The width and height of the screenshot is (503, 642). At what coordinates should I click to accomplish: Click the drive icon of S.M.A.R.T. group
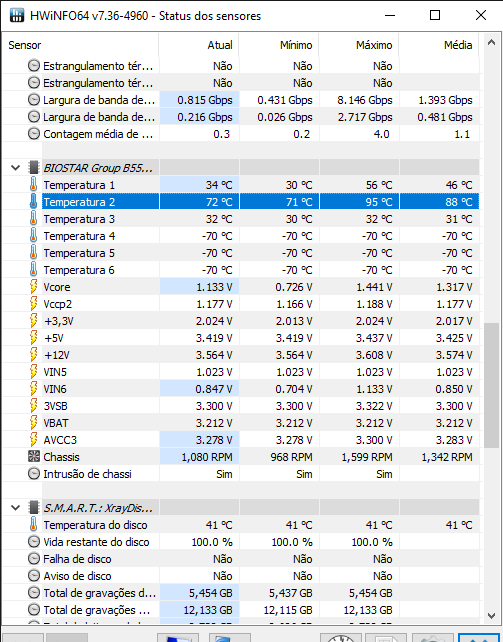tap(34, 508)
